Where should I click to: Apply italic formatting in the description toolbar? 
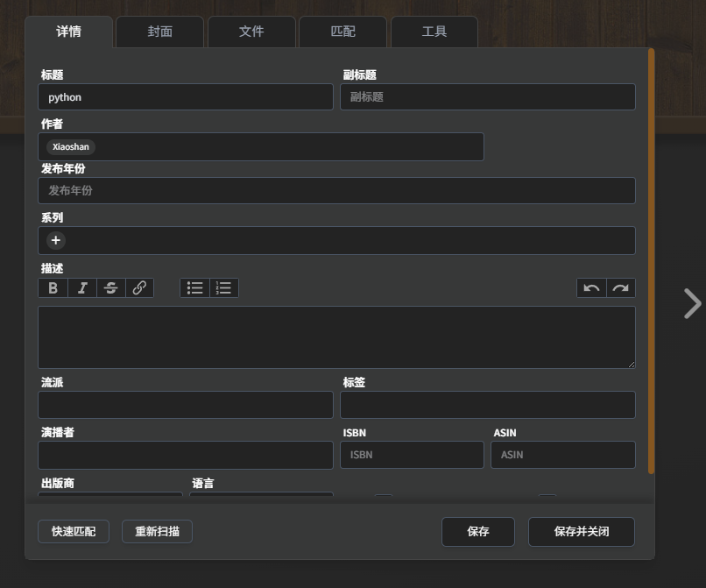click(x=82, y=287)
